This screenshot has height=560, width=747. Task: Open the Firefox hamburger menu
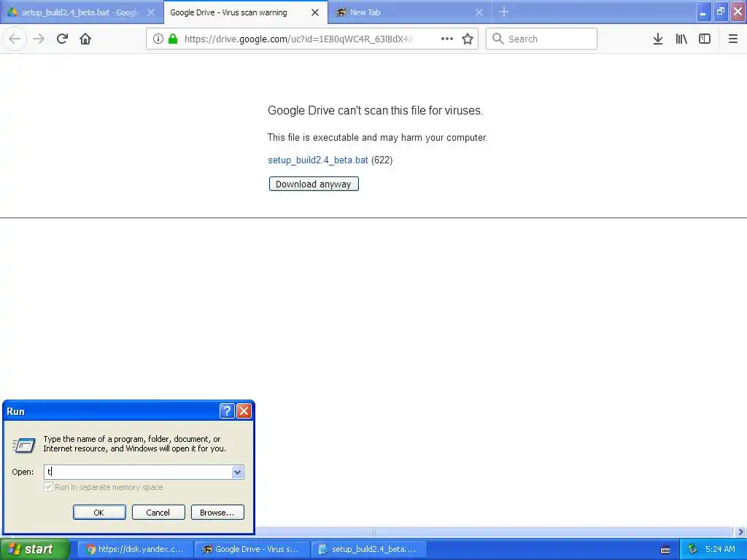pyautogui.click(x=732, y=39)
